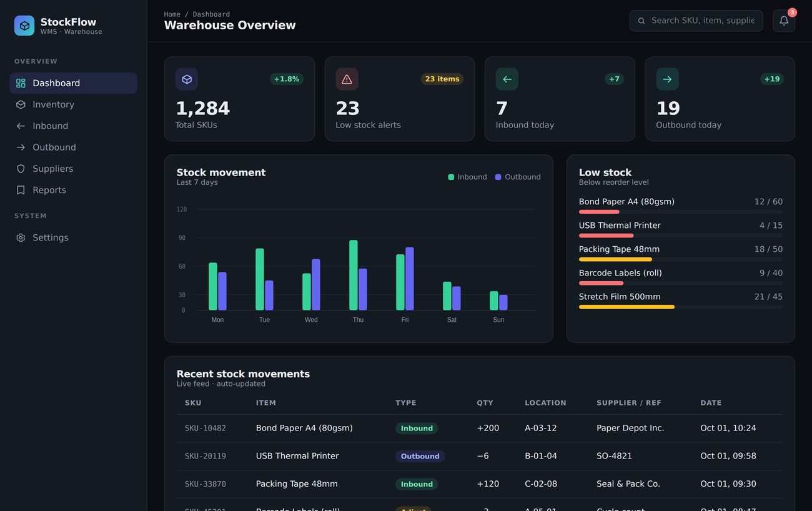This screenshot has height=511, width=812.
Task: Select Packing Tape 48mm low stock item
Action: (681, 252)
